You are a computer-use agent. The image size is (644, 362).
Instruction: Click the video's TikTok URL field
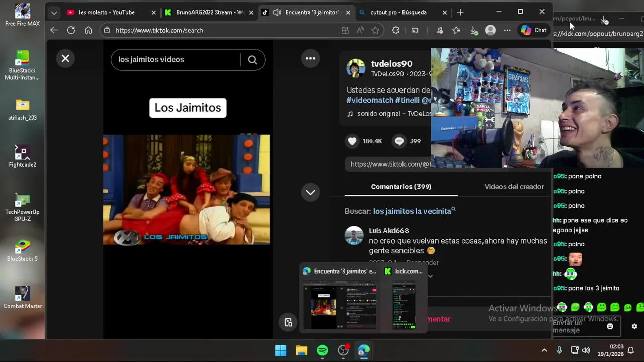388,164
